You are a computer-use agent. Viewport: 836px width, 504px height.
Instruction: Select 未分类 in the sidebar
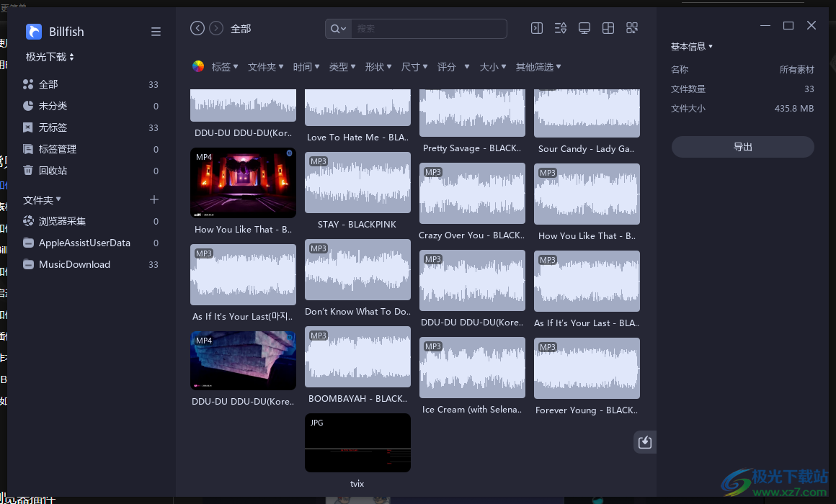click(x=53, y=106)
